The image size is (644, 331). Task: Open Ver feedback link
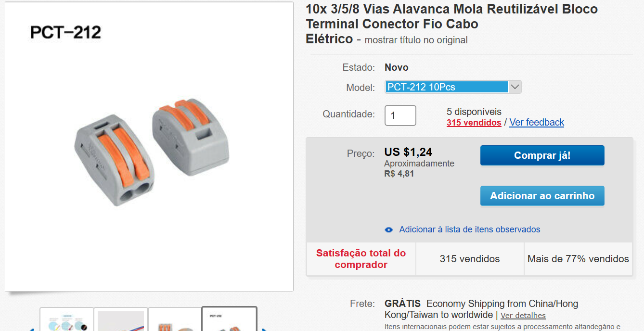click(537, 123)
